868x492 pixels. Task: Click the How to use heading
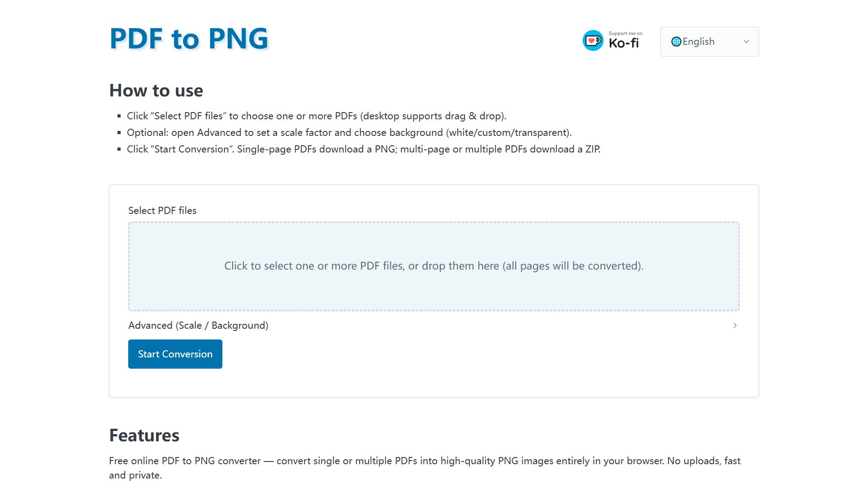(156, 91)
